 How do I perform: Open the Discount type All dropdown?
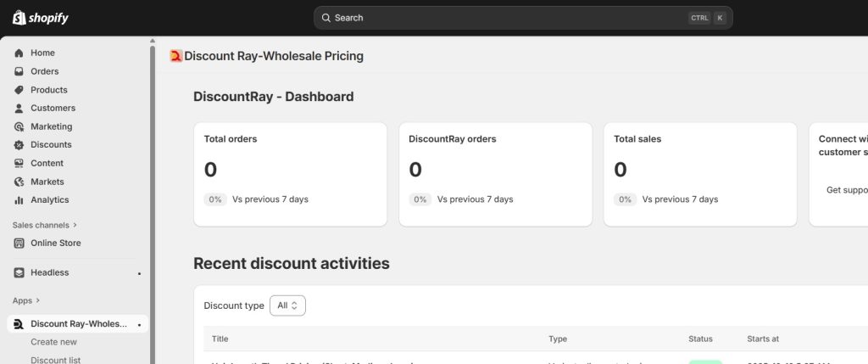coord(287,305)
